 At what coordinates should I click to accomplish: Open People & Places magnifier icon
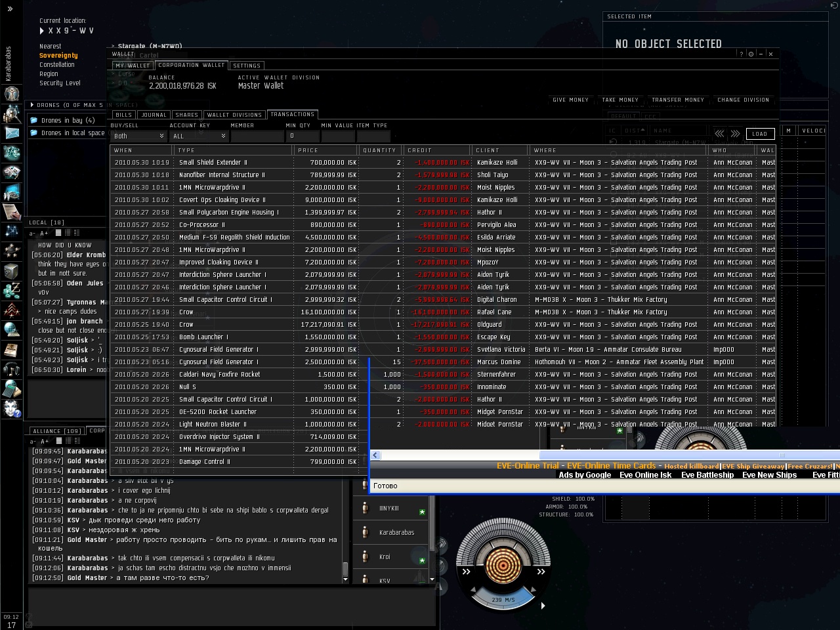click(x=12, y=114)
